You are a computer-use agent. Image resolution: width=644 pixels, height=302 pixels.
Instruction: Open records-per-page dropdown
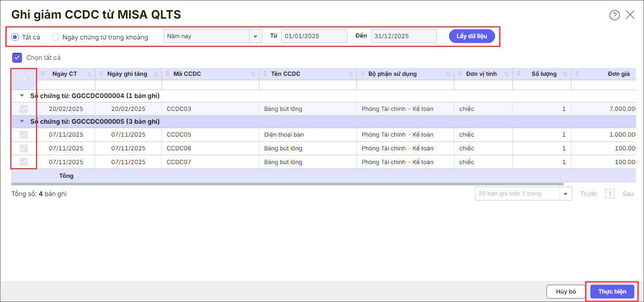pos(566,194)
